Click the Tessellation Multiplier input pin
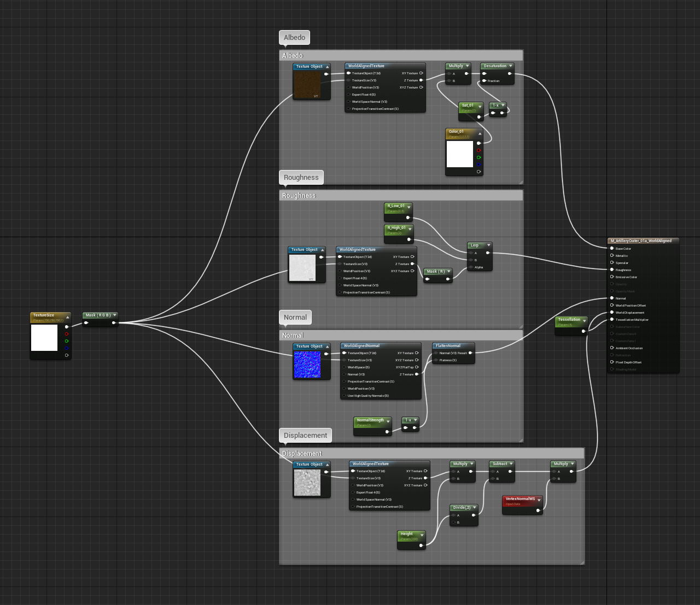The height and width of the screenshot is (605, 700). tap(612, 319)
